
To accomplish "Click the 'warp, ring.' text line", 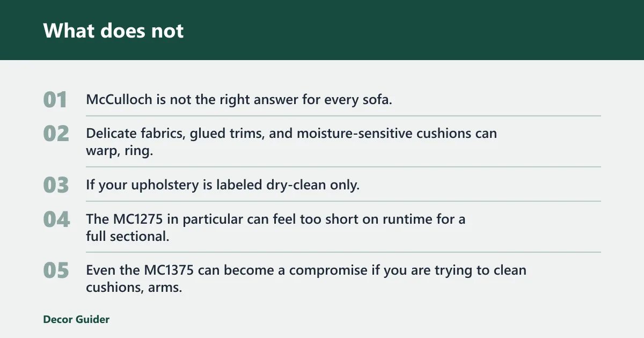I will tap(119, 151).
